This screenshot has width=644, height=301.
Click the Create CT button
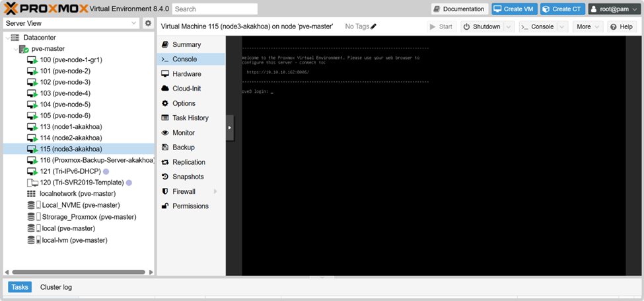[562, 9]
